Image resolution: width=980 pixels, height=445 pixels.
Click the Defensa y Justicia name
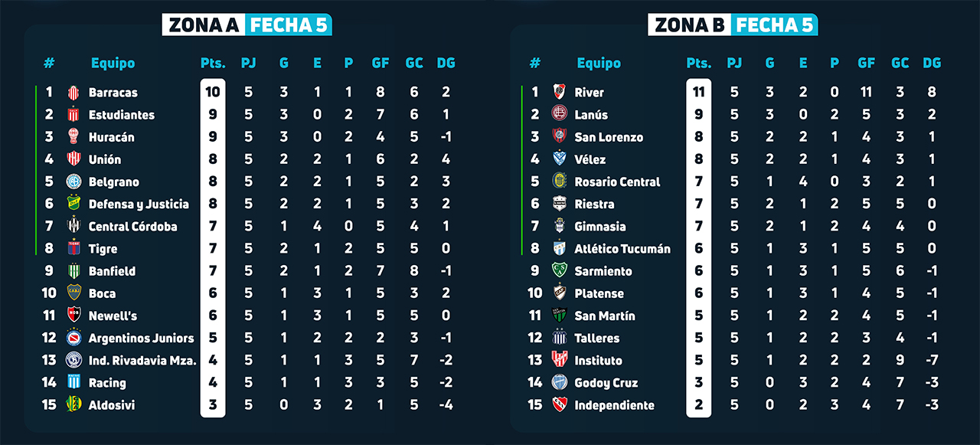coord(139,205)
